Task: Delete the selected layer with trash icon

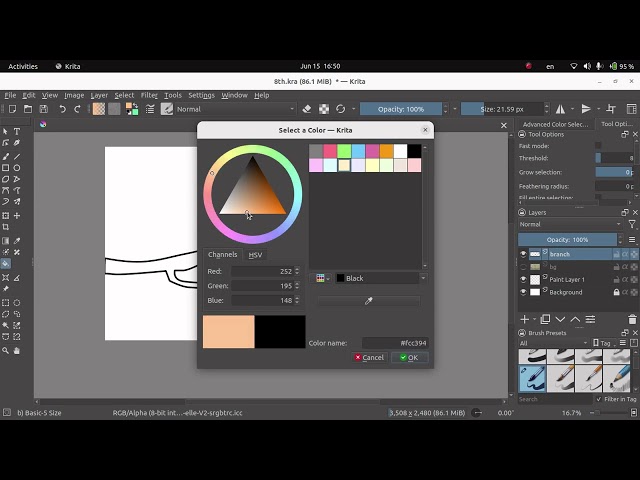Action: [632, 319]
